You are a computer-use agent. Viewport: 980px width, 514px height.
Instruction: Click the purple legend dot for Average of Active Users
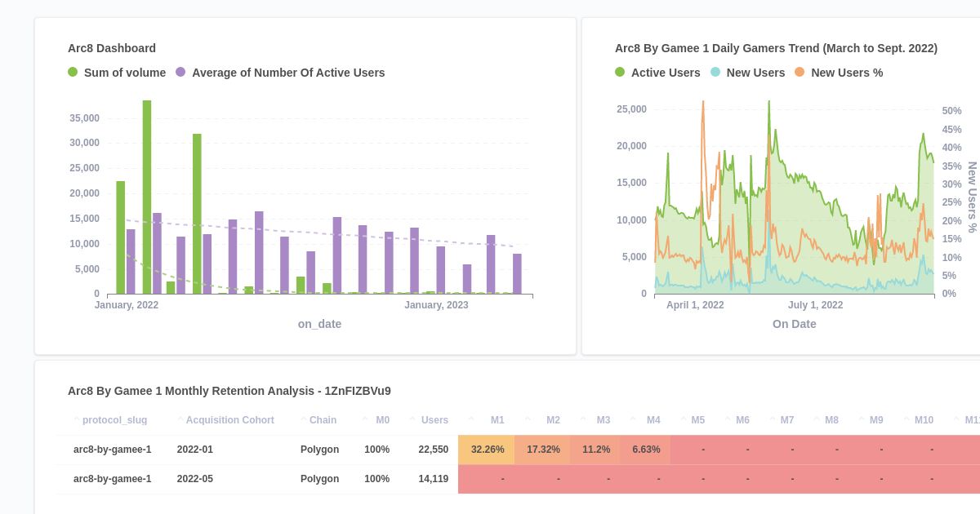pos(181,73)
